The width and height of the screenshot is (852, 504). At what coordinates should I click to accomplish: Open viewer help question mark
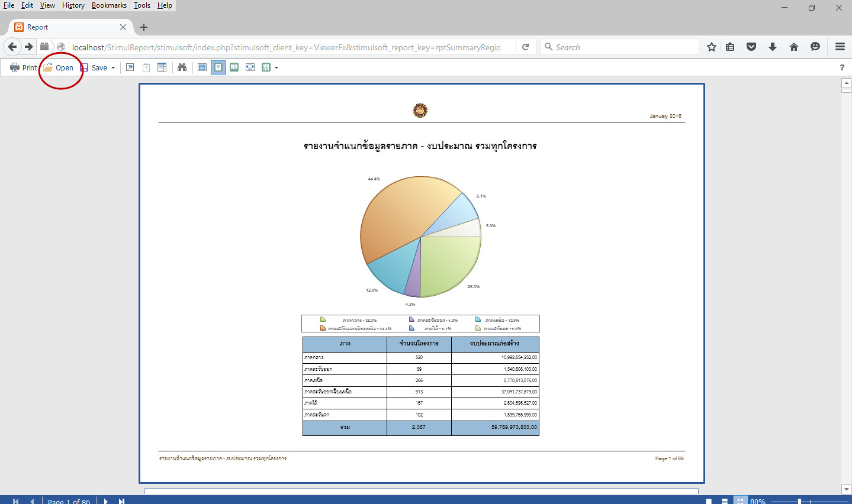tap(842, 67)
